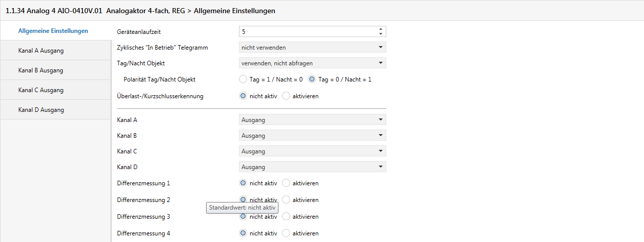The image size is (644, 242).
Task: Select the "Tag = 1 / Nacht = 0" polarity option
Action: [243, 79]
